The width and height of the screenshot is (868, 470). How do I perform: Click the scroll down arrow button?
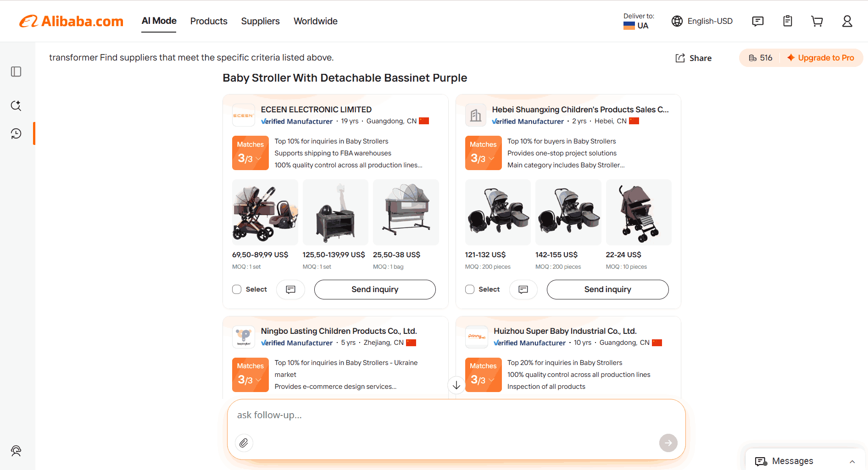coord(456,386)
